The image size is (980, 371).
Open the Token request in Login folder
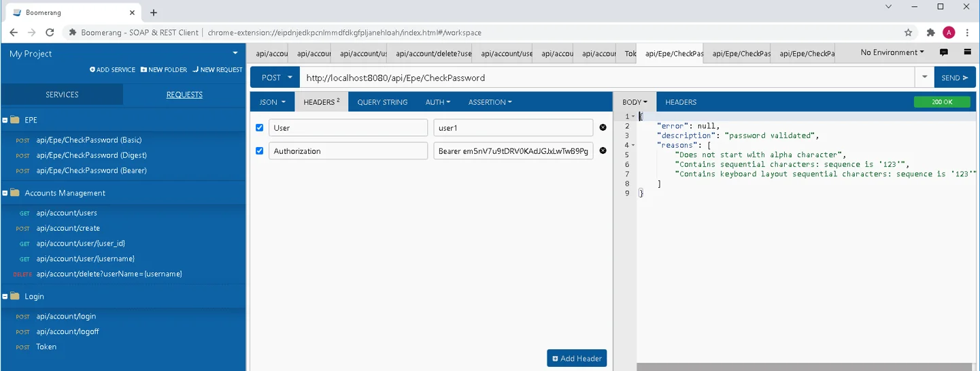46,346
